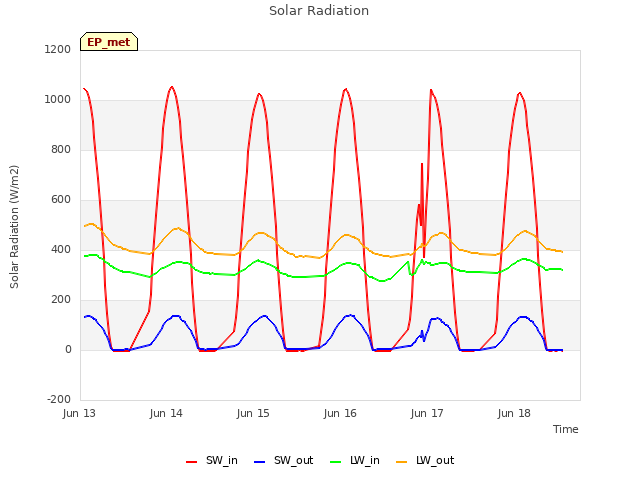The width and height of the screenshot is (640, 480).
Task: Click the 200 y-axis tick label
Action: 61,300
